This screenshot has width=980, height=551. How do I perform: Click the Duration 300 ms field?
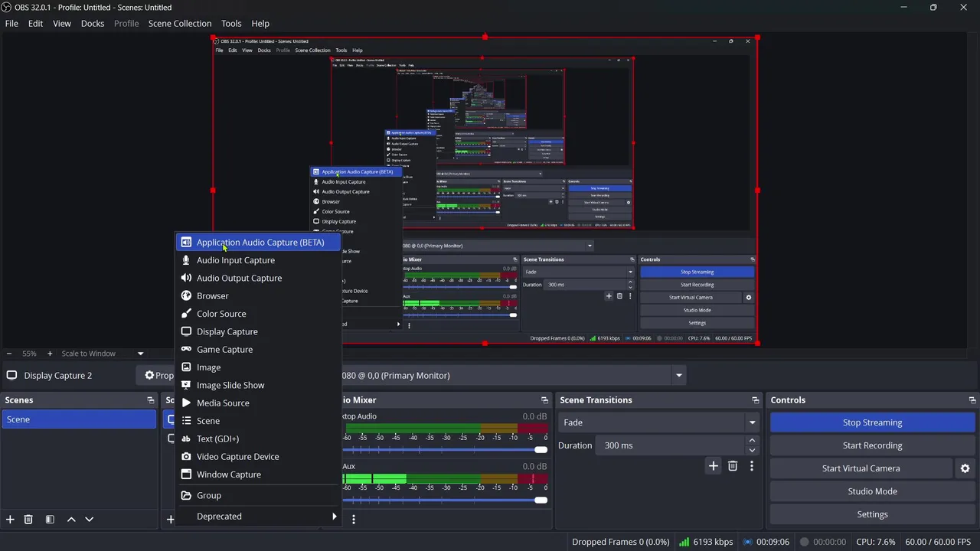tap(671, 445)
